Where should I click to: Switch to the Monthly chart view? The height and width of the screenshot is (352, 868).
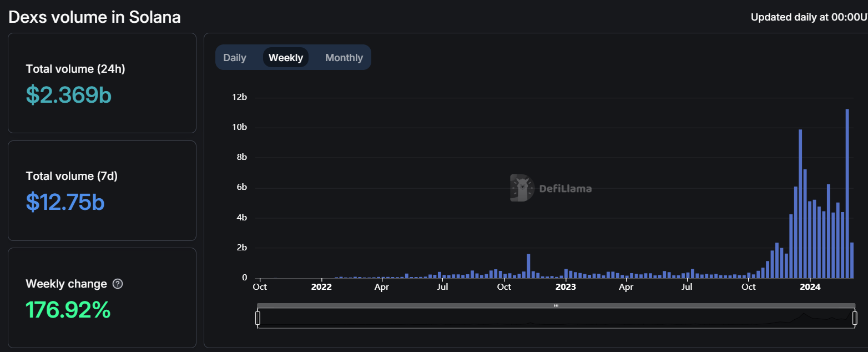pyautogui.click(x=344, y=58)
